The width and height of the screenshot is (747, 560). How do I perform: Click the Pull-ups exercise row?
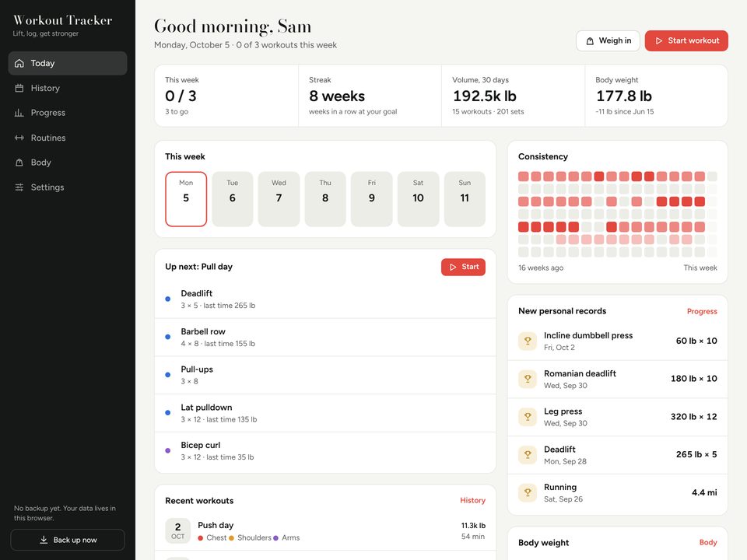tap(325, 375)
